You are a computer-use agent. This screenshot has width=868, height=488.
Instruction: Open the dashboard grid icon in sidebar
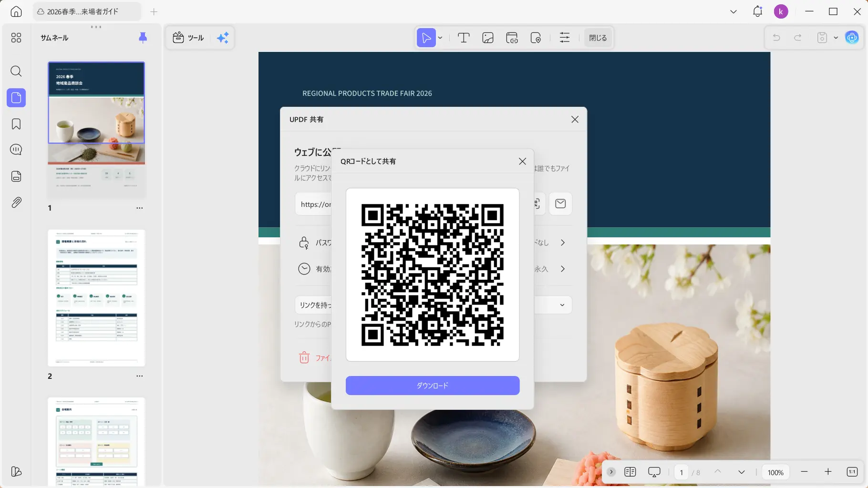[x=16, y=38]
